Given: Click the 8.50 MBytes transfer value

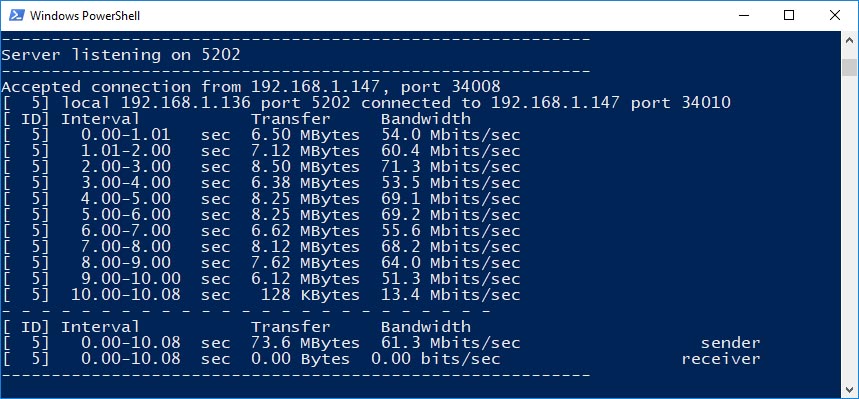Looking at the screenshot, I should 305,167.
